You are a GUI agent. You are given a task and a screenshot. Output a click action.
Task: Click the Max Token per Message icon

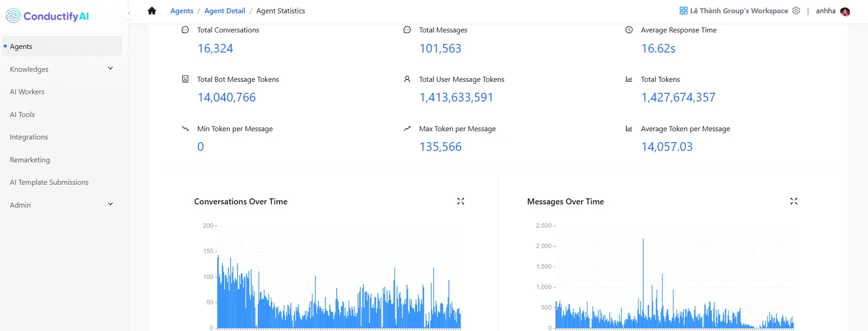point(407,128)
